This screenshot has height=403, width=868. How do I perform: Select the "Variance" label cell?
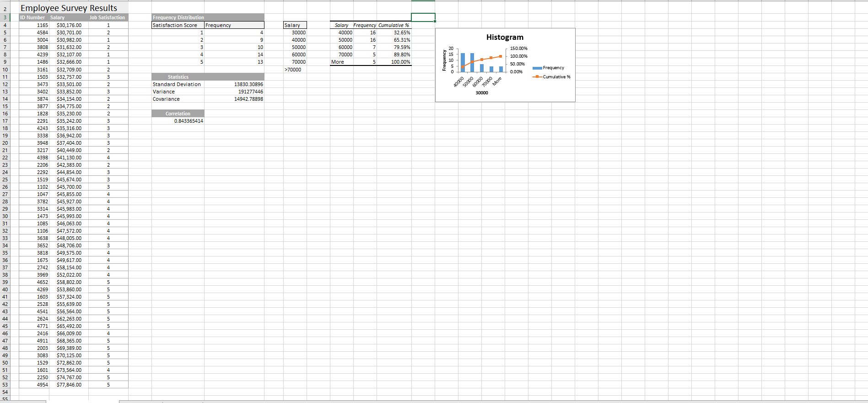(x=178, y=92)
